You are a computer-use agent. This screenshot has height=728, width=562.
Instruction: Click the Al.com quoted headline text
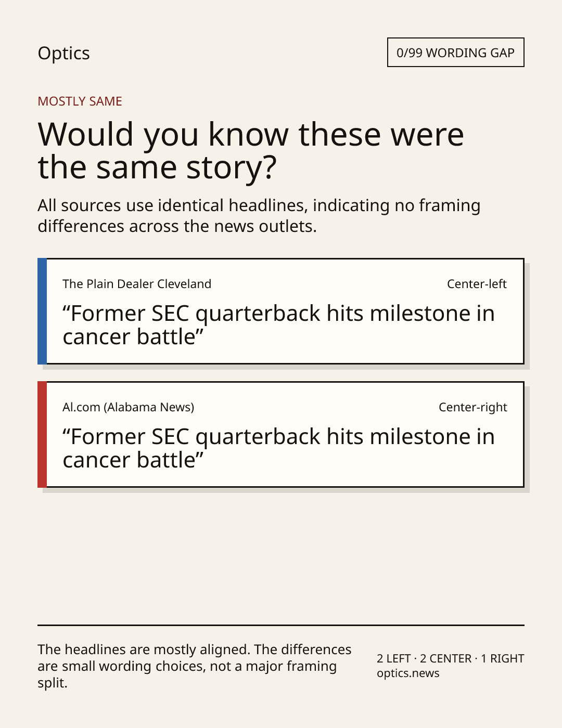[x=278, y=448]
